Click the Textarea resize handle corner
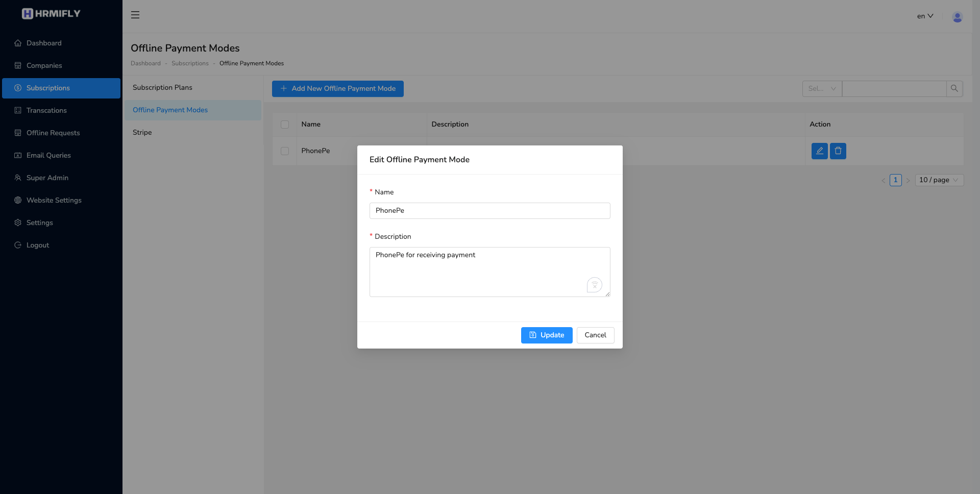Image resolution: width=980 pixels, height=494 pixels. (x=607, y=294)
